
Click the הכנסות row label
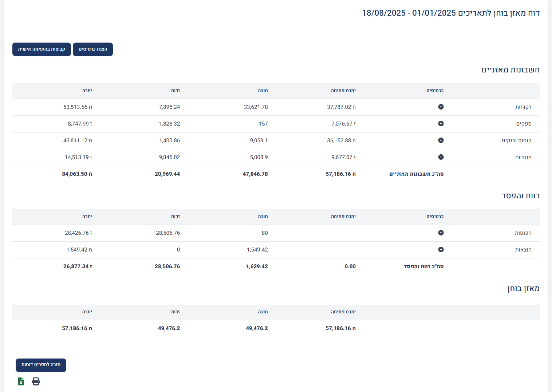[523, 233]
